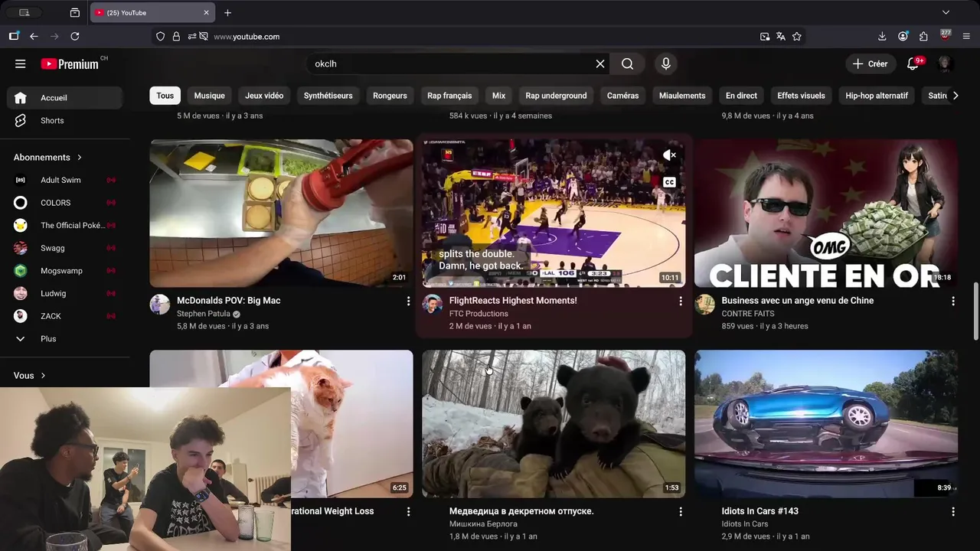
Task: Play the McDonalds burger thumbnail video
Action: coord(281,214)
